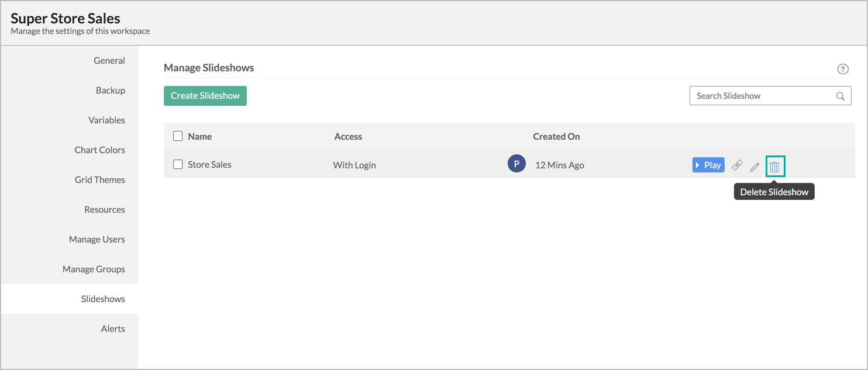Go to the Backup section
The width and height of the screenshot is (868, 370).
110,91
